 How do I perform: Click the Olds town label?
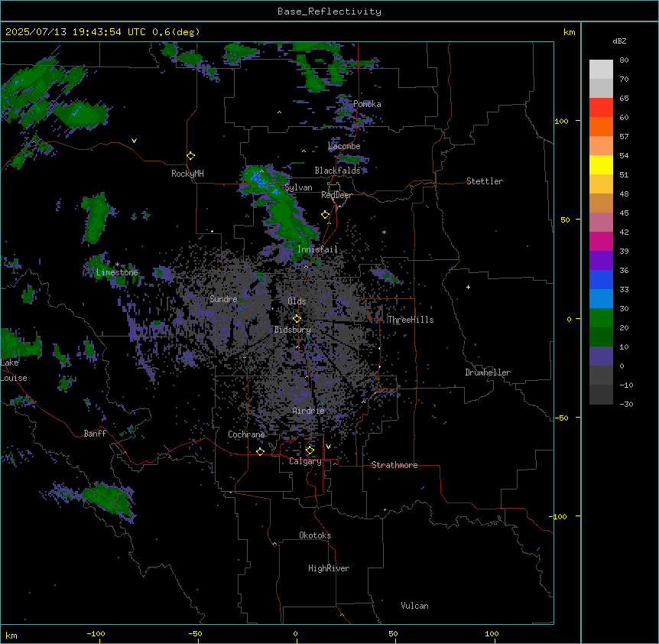[x=297, y=301]
